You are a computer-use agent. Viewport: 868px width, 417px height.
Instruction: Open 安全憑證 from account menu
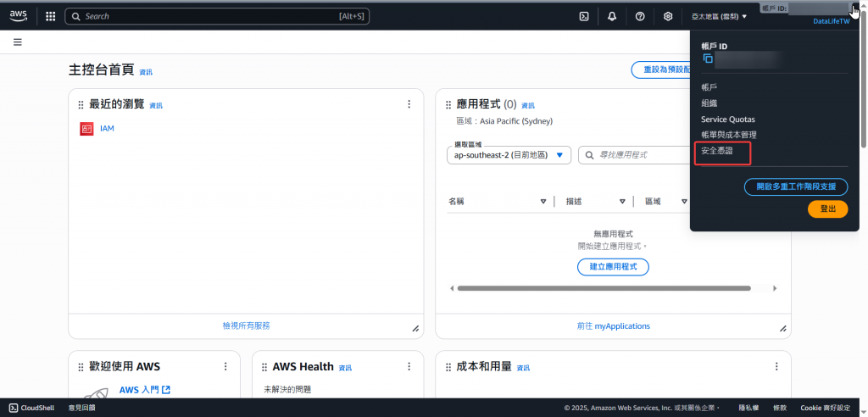tap(717, 151)
